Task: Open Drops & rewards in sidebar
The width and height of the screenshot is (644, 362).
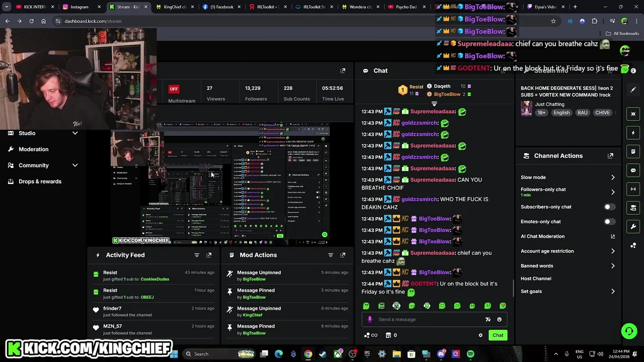Action: tap(40, 182)
